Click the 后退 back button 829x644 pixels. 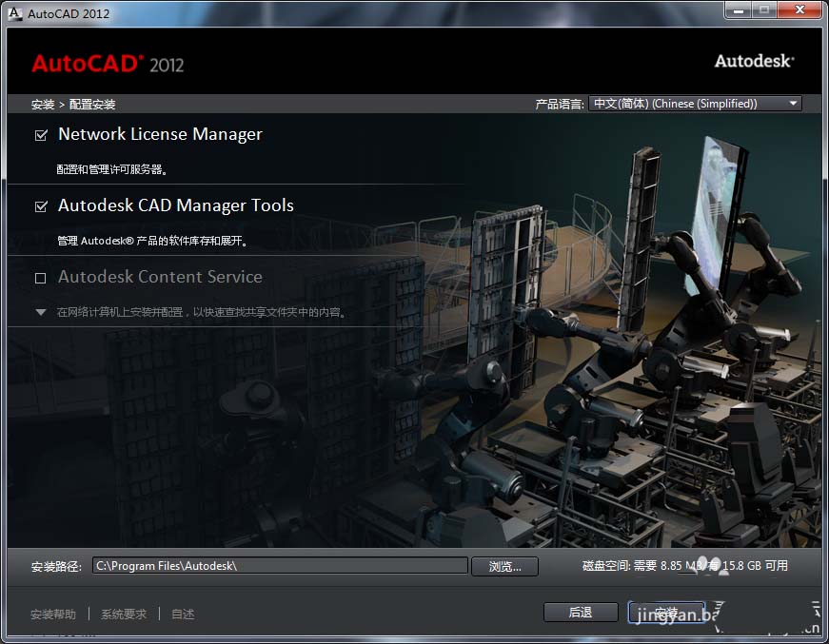click(581, 613)
